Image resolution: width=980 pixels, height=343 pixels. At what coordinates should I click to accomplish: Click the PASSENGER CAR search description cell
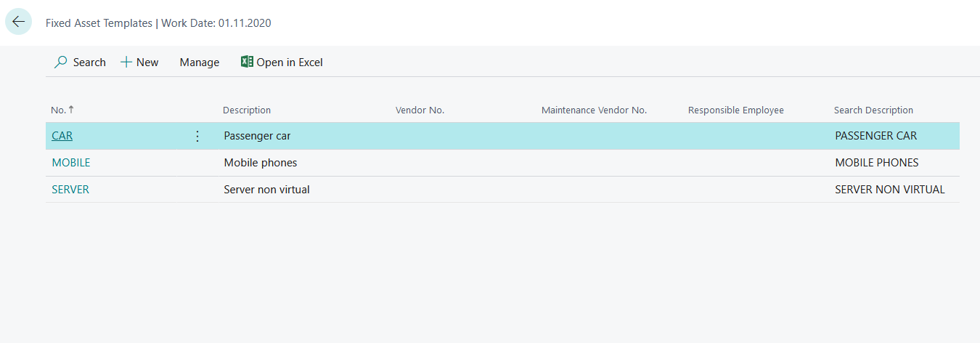(x=876, y=136)
